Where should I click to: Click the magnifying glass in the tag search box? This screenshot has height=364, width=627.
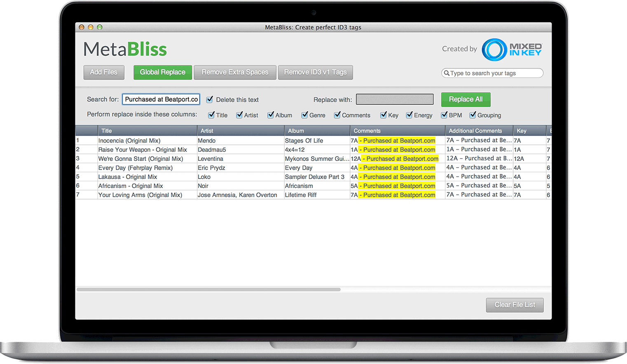447,73
